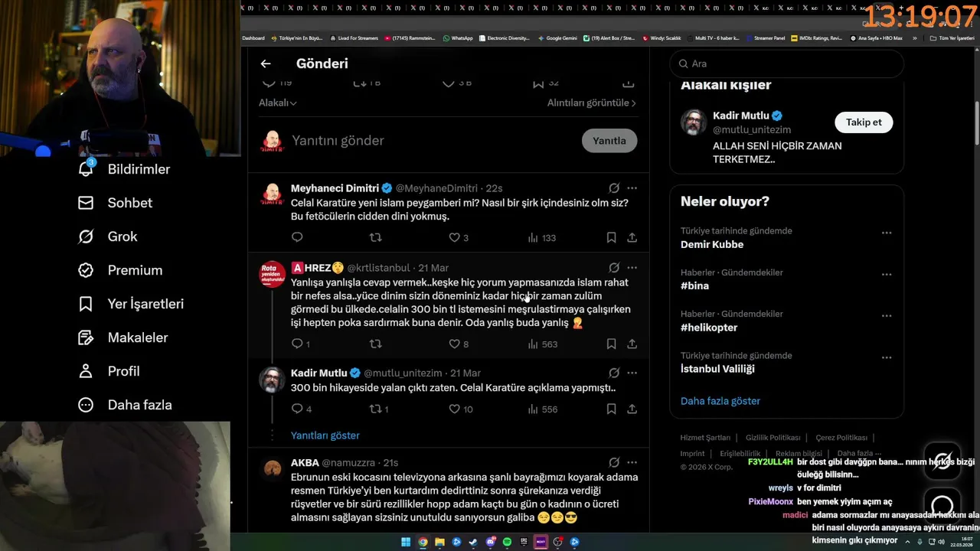
Task: Open Bildirimler notifications bell in sidebar
Action: point(125,169)
